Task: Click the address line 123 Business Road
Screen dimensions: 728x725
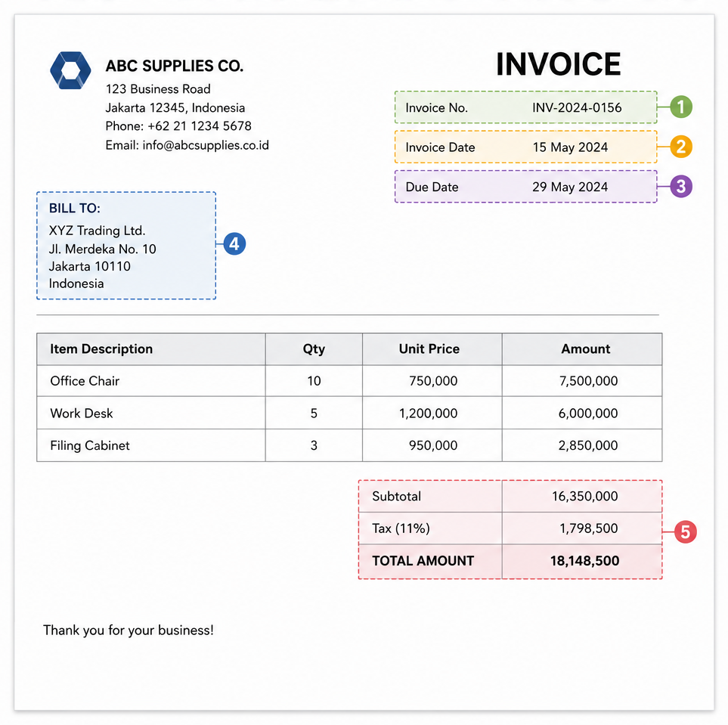Action: coord(158,88)
